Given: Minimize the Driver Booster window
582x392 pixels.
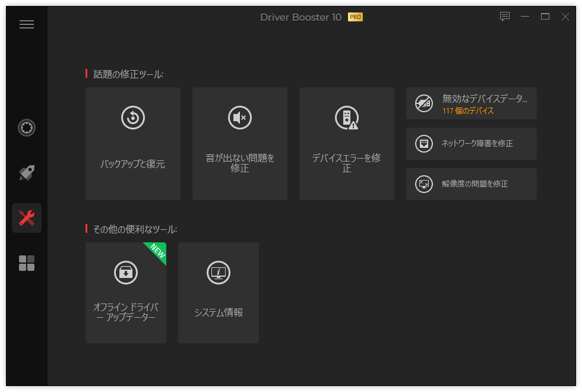Looking at the screenshot, I should tap(525, 17).
